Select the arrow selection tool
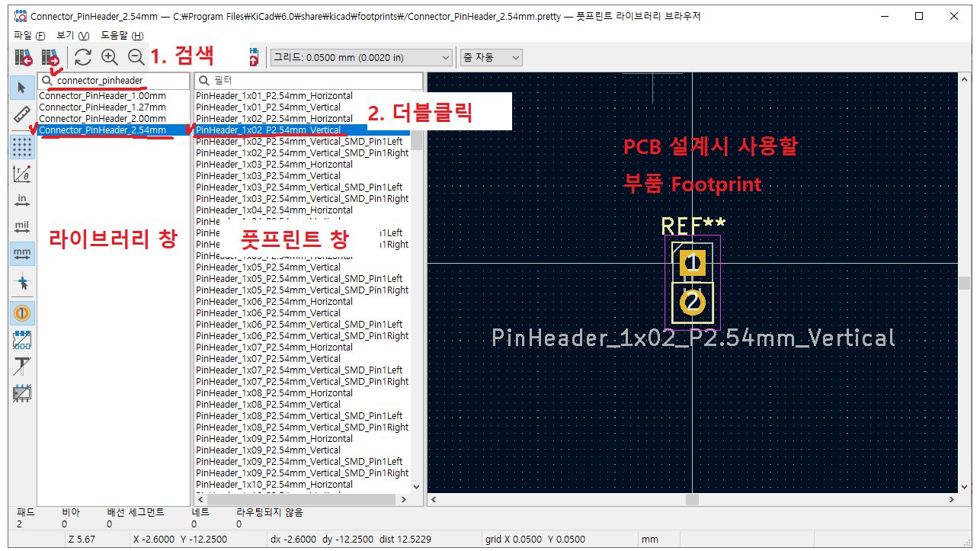Image resolution: width=980 pixels, height=551 pixels. tap(22, 88)
